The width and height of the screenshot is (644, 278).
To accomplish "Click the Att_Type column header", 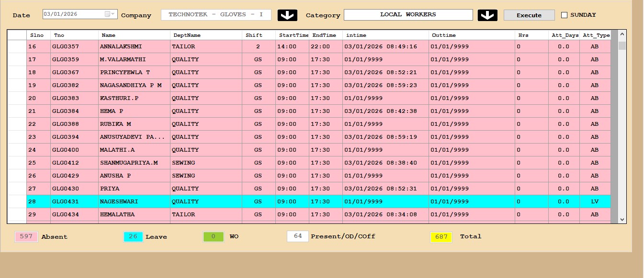I will [x=596, y=35].
